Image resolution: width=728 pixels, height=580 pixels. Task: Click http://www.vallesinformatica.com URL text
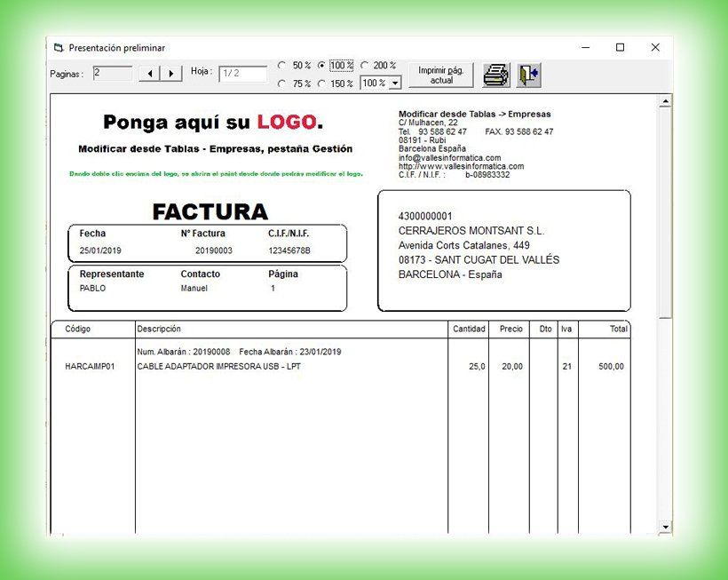[x=461, y=166]
